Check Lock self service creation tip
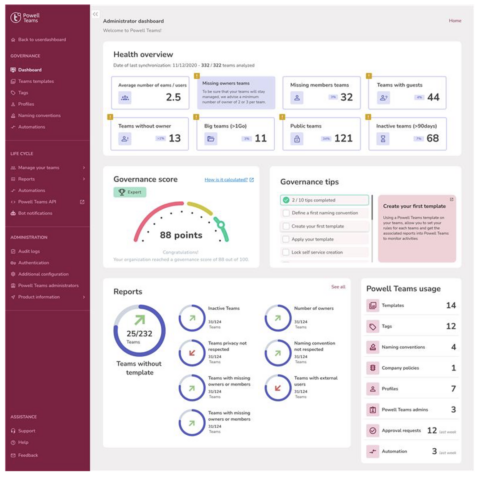Screen dimensions: 480x478 [x=286, y=252]
